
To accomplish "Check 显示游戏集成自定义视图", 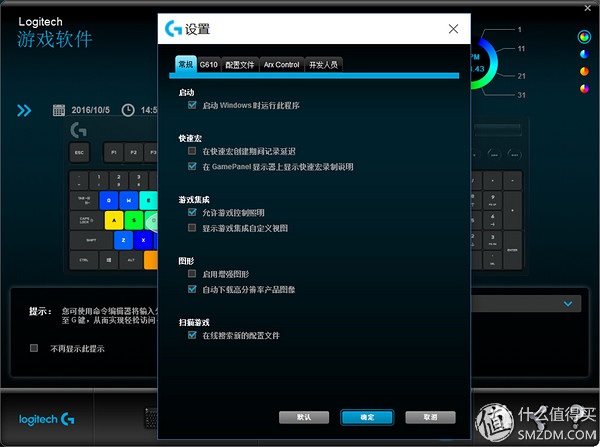I will [192, 228].
